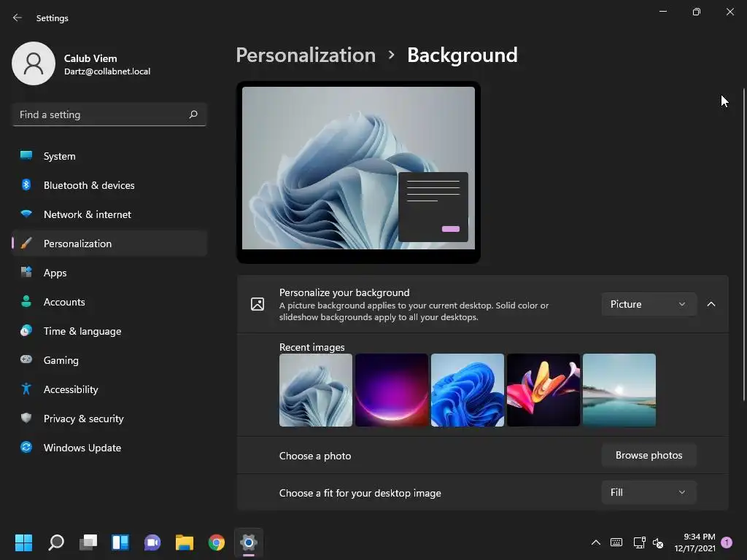747x560 pixels.
Task: Collapse the Personalize your background section
Action: pyautogui.click(x=711, y=304)
